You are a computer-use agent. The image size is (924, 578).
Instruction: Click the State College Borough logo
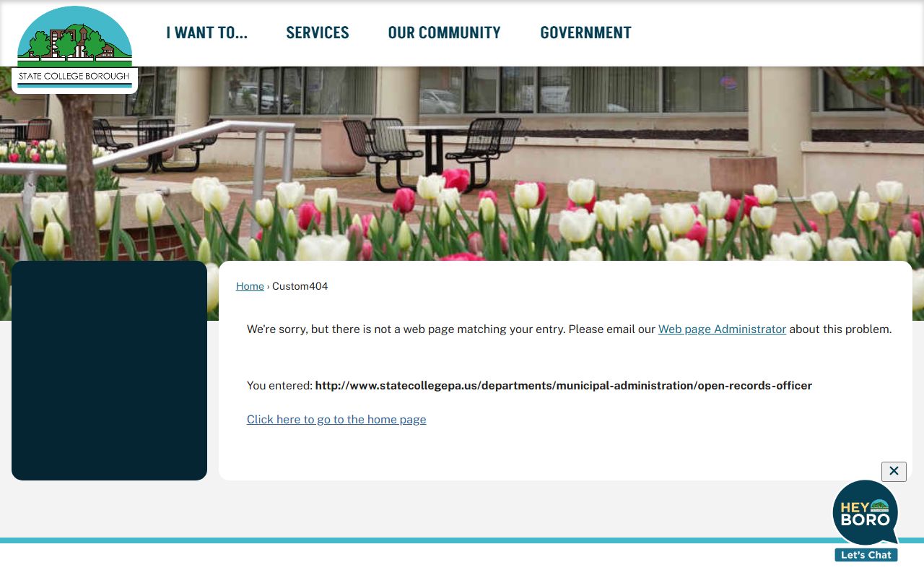(x=74, y=48)
